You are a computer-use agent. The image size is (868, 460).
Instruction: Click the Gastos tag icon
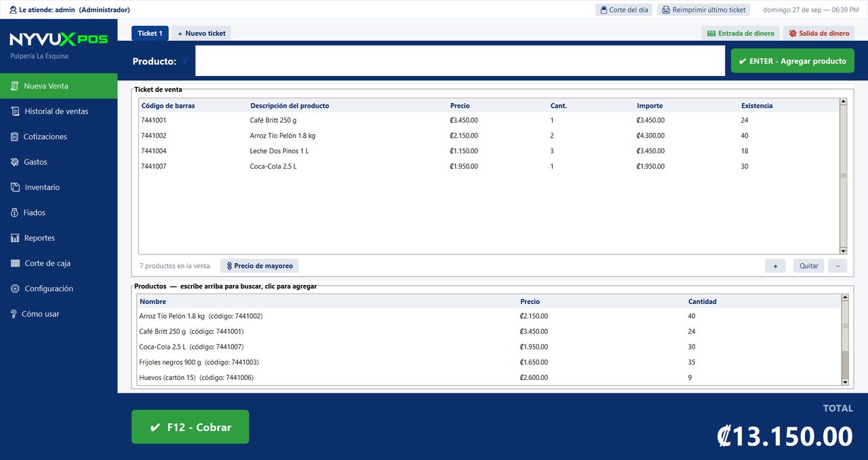tap(14, 162)
